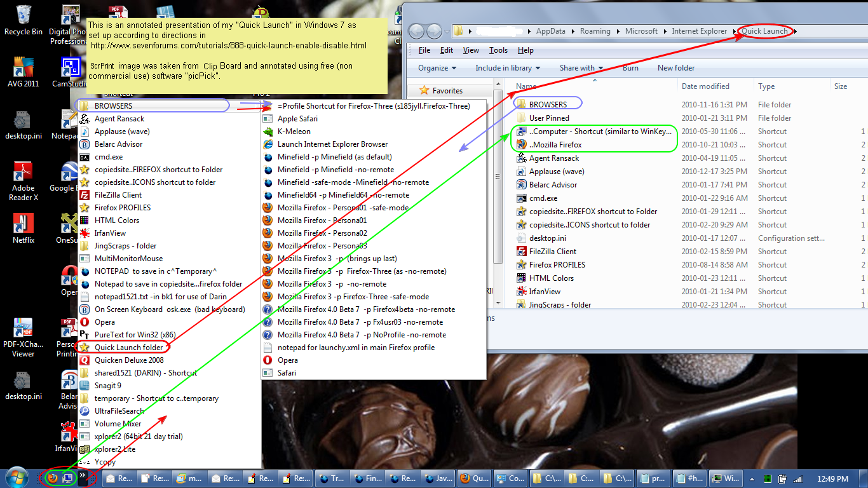Screen dimensions: 868x488
Task: Open PDF-XChange Viewer desktop icon
Action: pyautogui.click(x=24, y=339)
